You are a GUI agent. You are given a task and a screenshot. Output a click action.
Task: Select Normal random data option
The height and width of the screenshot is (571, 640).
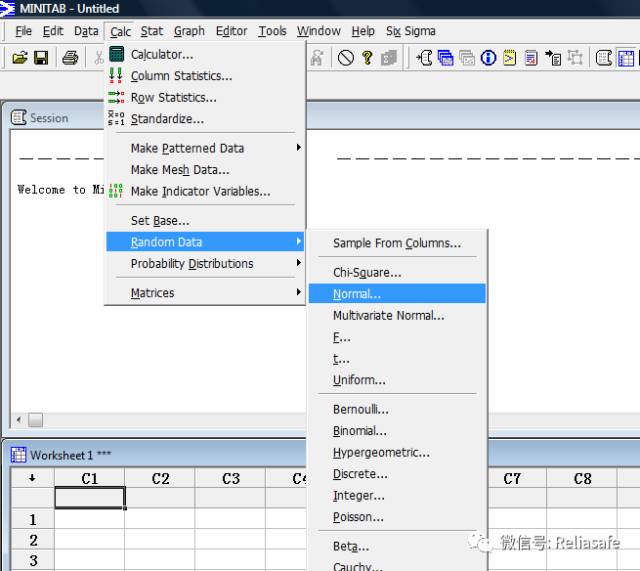coord(397,294)
